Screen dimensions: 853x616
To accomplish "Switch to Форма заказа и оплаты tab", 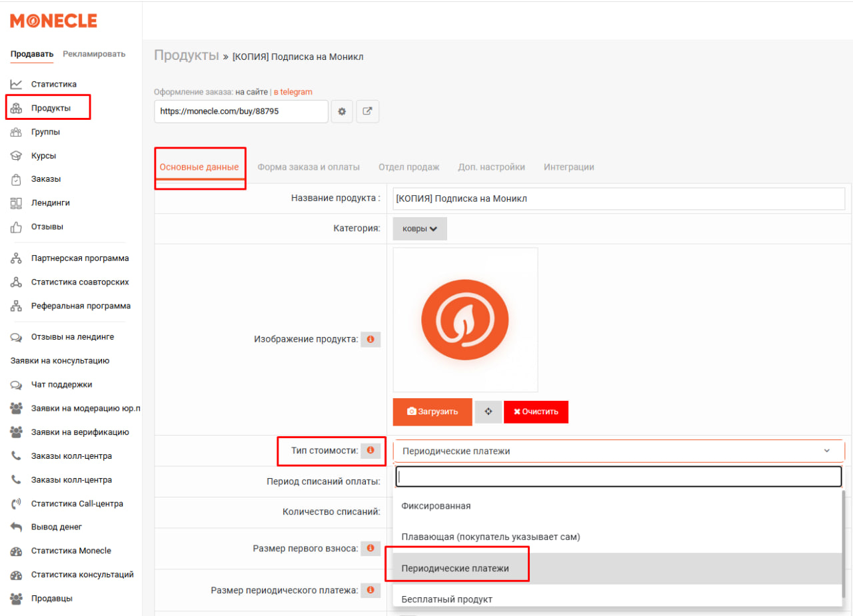I will point(309,167).
